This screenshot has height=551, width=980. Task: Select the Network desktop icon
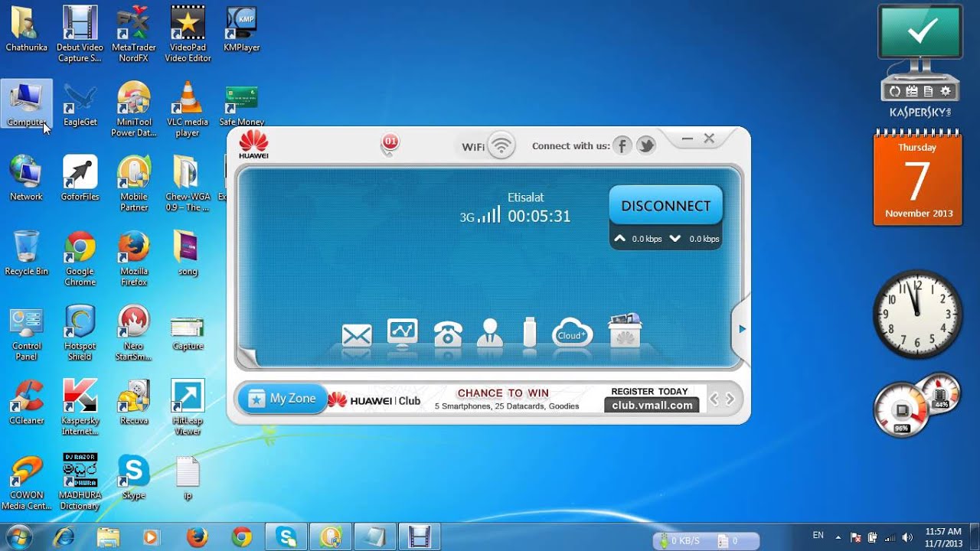pyautogui.click(x=27, y=178)
